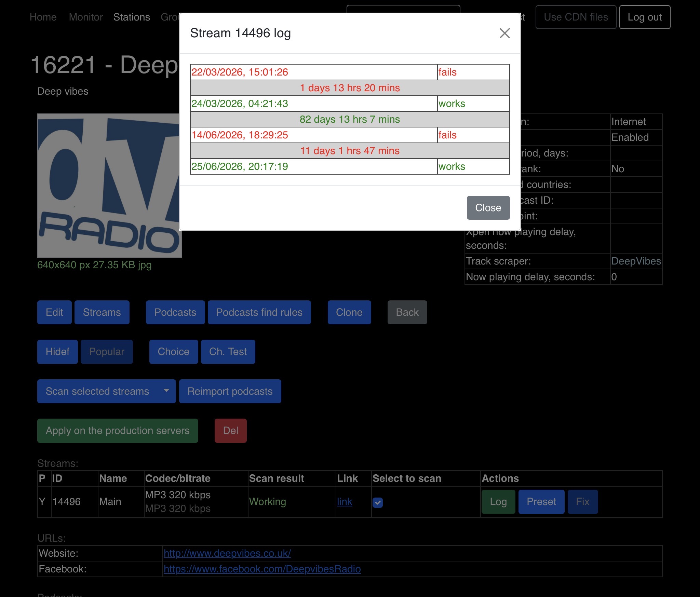Screen dimensions: 700x597
Task: Open the DeepvibesRadio Facebook link
Action: [x=262, y=569]
